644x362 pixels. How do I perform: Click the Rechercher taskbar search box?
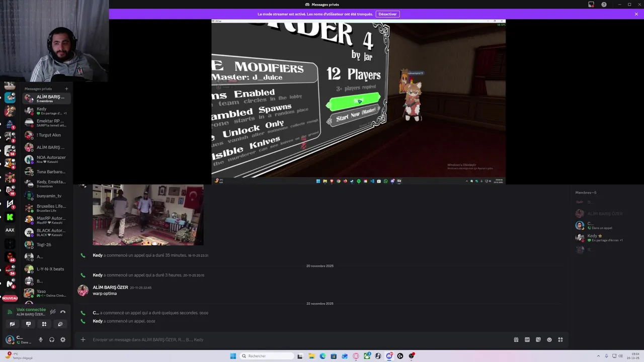coord(266,356)
